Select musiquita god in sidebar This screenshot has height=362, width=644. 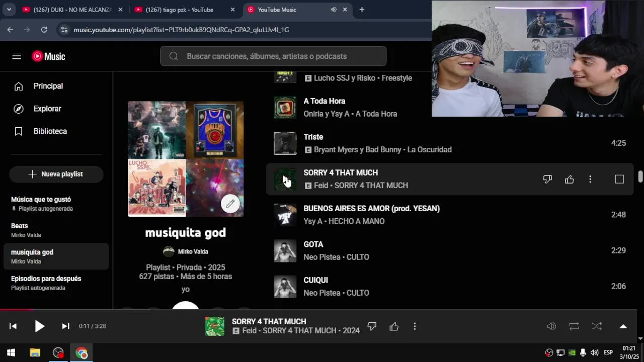click(x=55, y=256)
